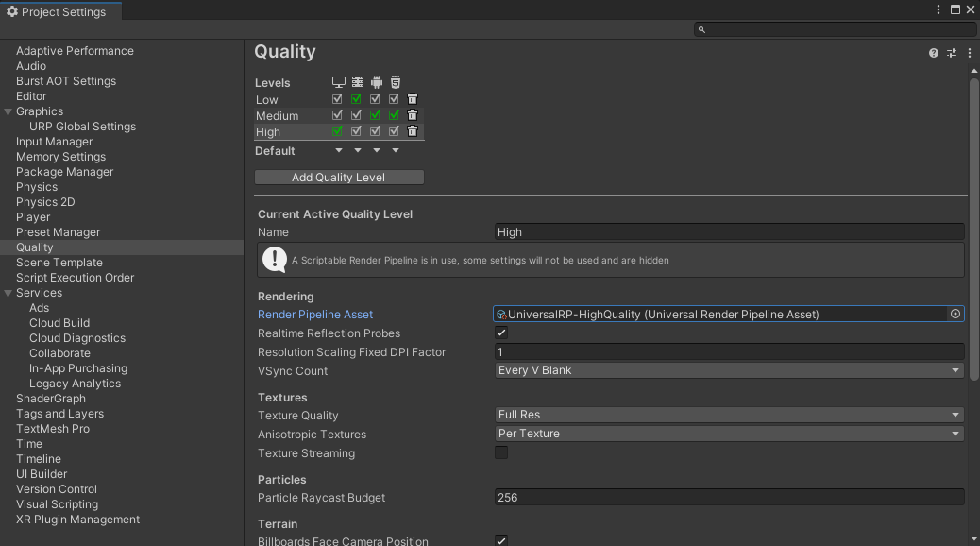The image size is (980, 546).
Task: Open default quality dropdown for Dedicated Server
Action: (358, 151)
